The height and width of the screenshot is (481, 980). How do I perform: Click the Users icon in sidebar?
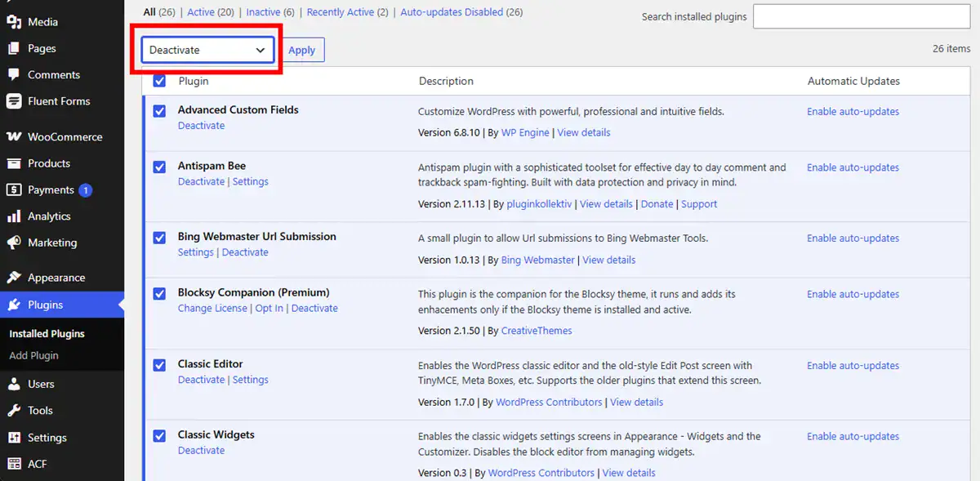coord(14,384)
